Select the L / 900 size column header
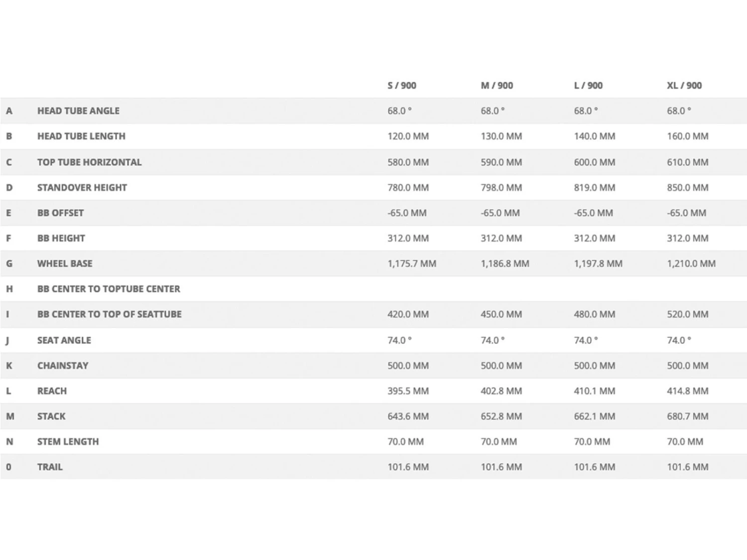Viewport: 747px width, 560px height. 588,86
